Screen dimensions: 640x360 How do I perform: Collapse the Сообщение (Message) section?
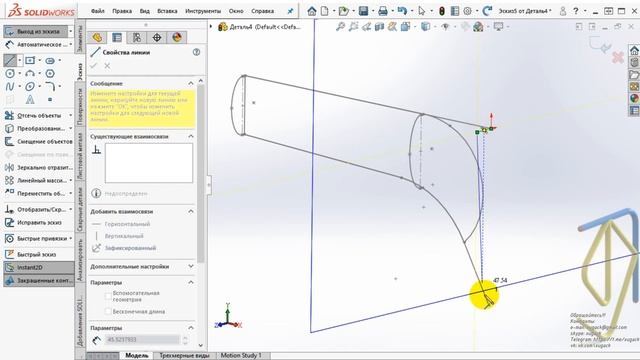coord(191,83)
